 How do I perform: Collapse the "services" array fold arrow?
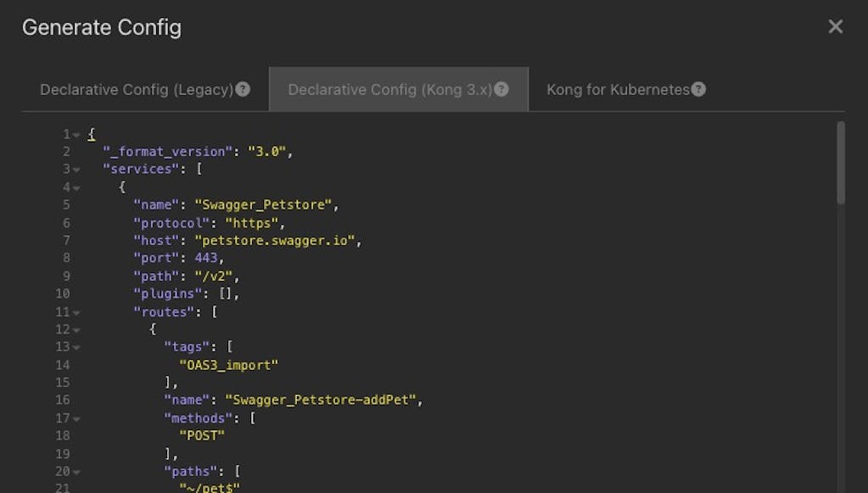(76, 170)
